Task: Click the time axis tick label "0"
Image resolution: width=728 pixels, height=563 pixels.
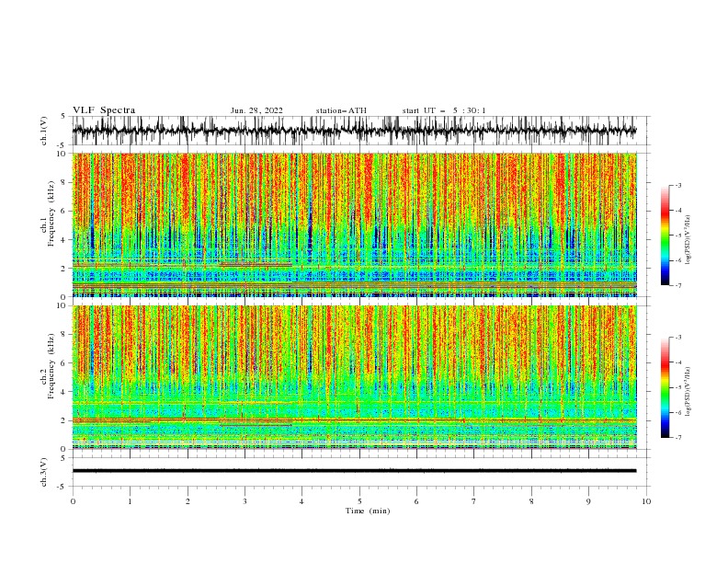Action: tap(73, 501)
